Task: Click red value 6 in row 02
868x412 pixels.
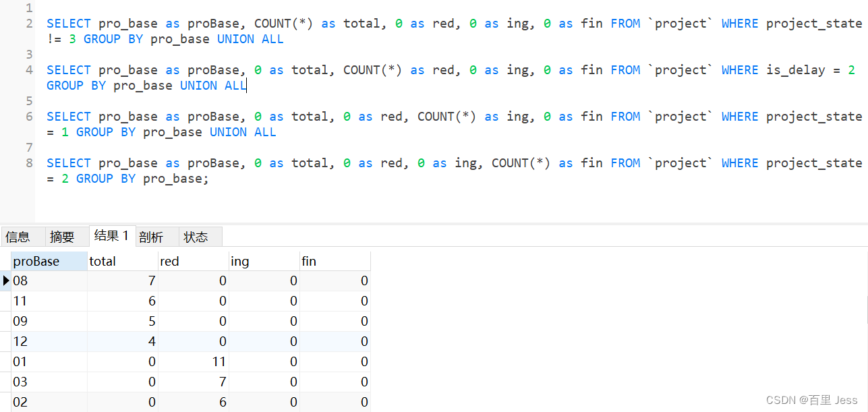Action: tap(194, 402)
